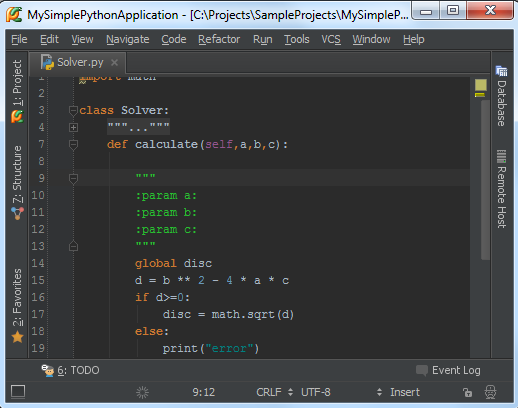Open the Structure tool window icon
The height and width of the screenshot is (408, 518).
point(17,213)
